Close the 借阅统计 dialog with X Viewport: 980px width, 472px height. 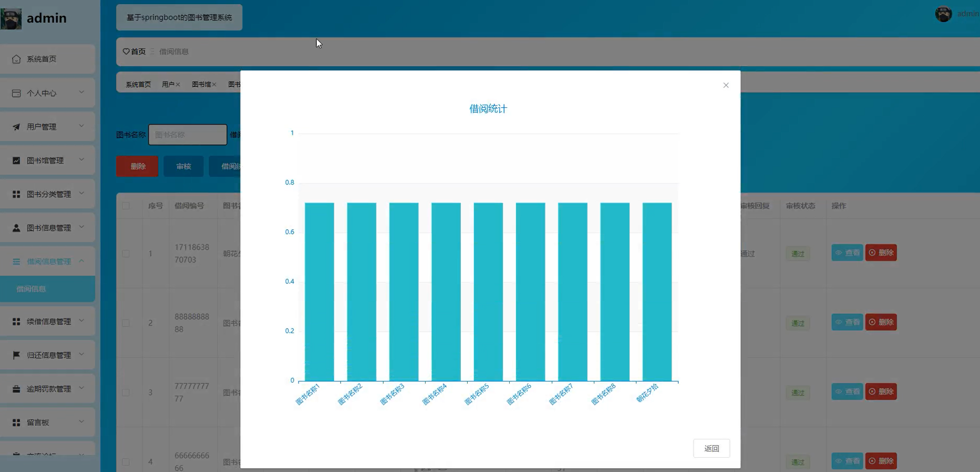coord(726,85)
